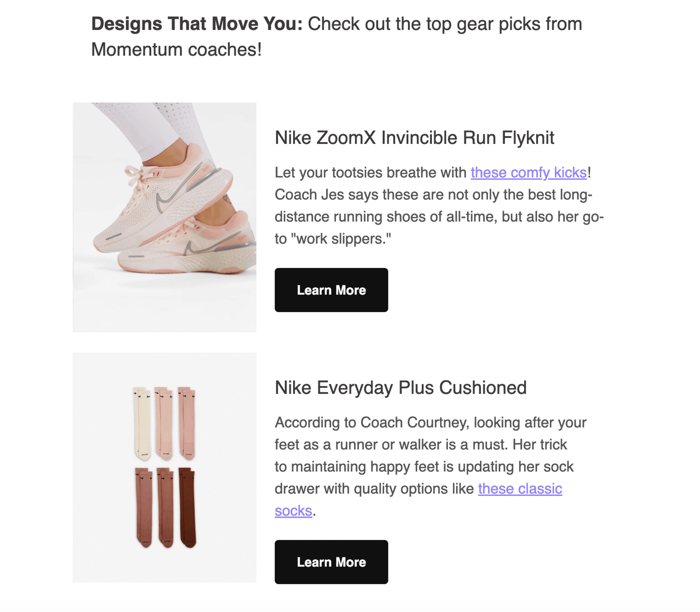The height and width of the screenshot is (612, 700).
Task: Click the Nike ZoomX Invincible Run Flyknit title
Action: point(414,138)
